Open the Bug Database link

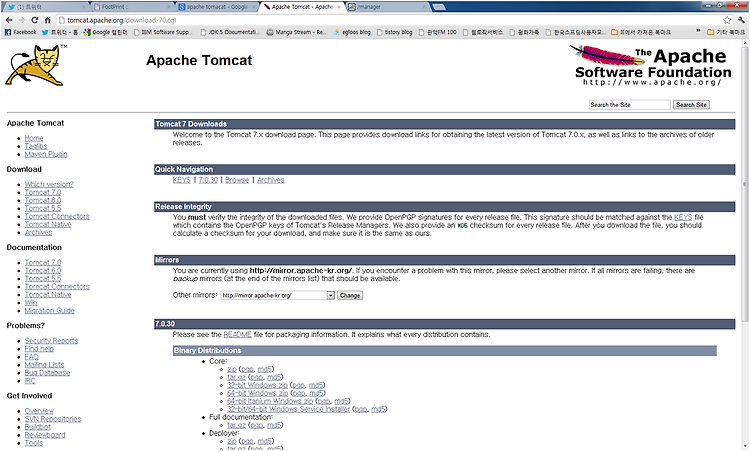pyautogui.click(x=47, y=373)
